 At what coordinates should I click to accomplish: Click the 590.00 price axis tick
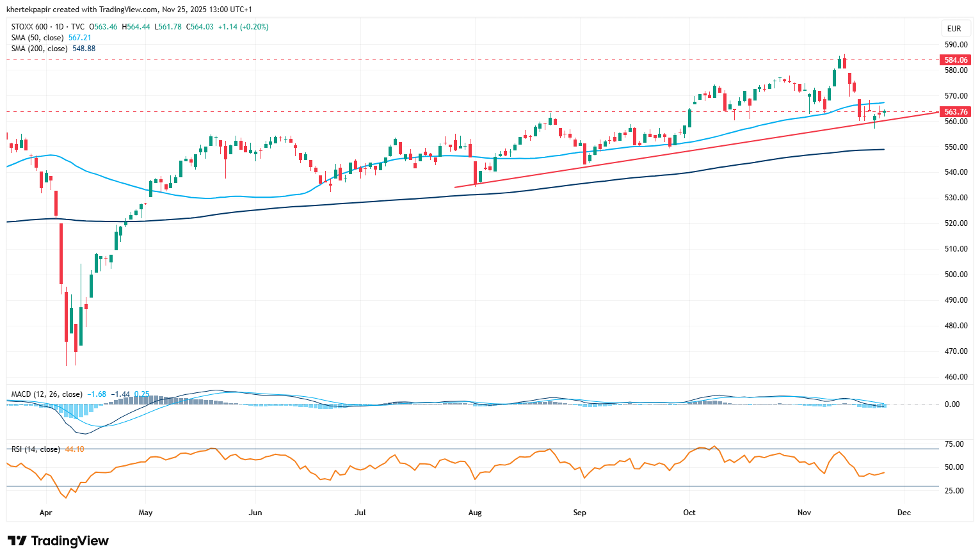[956, 45]
